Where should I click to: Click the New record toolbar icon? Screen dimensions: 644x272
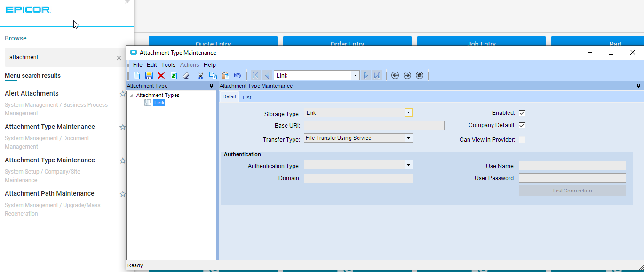(x=136, y=75)
